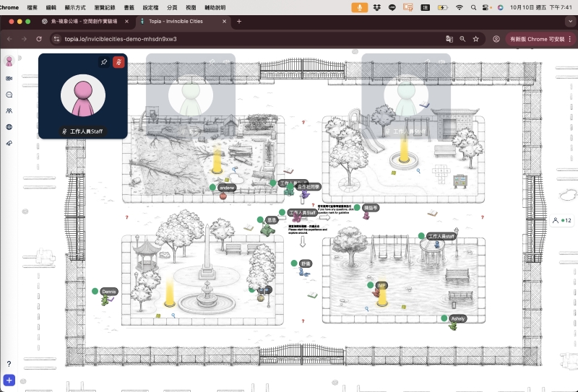Open the Chrome three-dot menu
This screenshot has height=392, width=578.
click(x=570, y=39)
